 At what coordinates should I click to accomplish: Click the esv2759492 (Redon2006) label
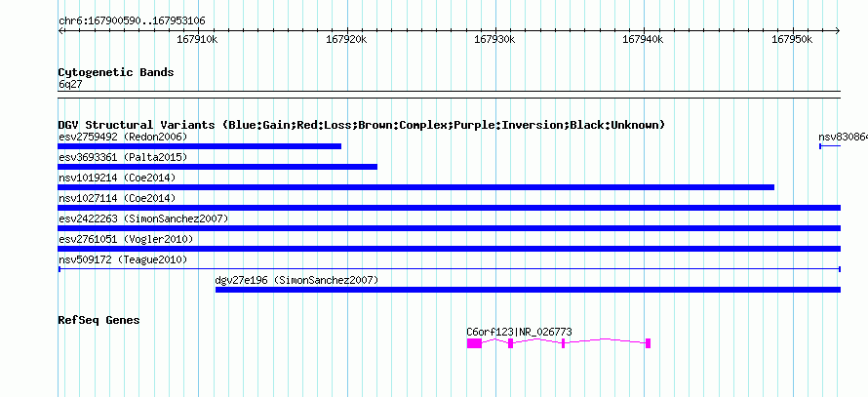[x=123, y=137]
